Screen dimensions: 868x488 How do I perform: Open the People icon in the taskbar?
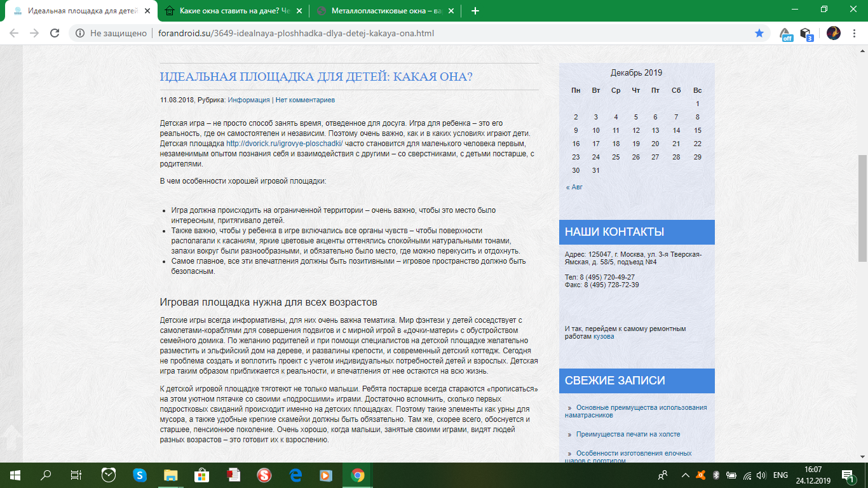coord(663,475)
